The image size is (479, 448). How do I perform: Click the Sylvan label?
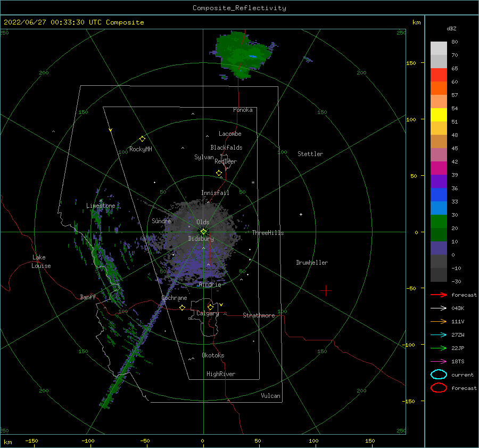click(x=204, y=157)
